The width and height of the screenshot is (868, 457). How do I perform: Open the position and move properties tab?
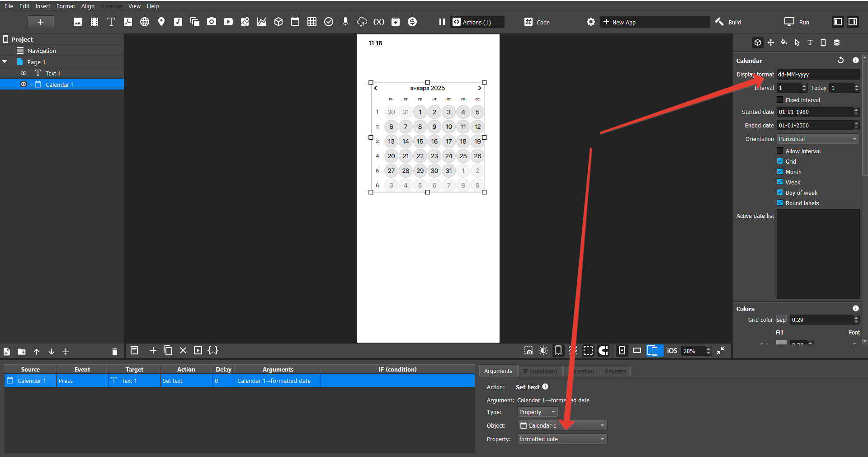771,42
